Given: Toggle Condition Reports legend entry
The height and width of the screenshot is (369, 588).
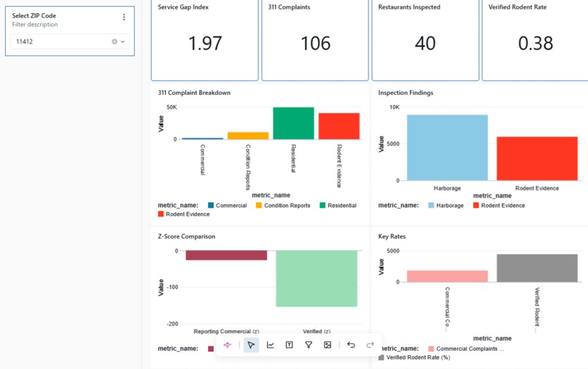Looking at the screenshot, I should click(283, 206).
